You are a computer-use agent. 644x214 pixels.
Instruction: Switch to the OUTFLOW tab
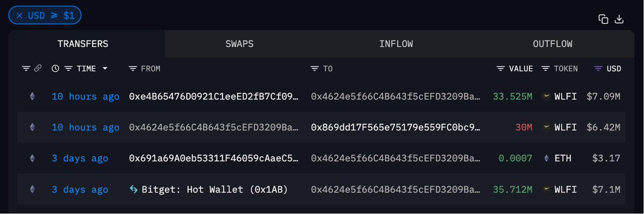552,44
